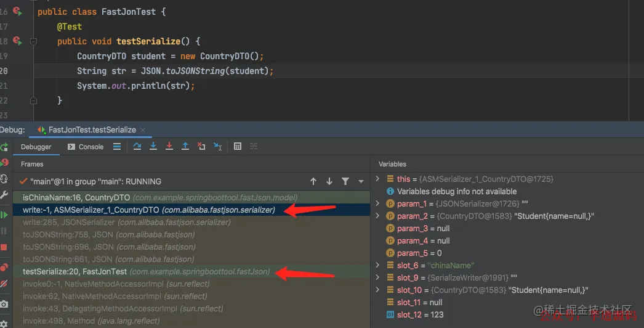
Task: Expand the param_1 JSONSerializer node
Action: 378,203
